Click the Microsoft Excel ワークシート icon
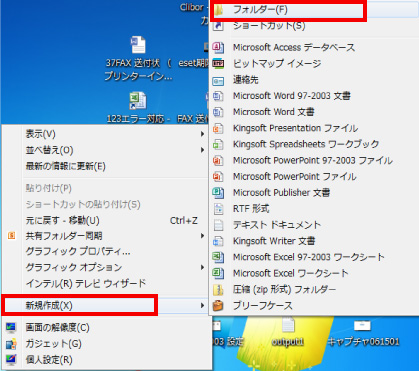419x371 pixels. point(218,273)
